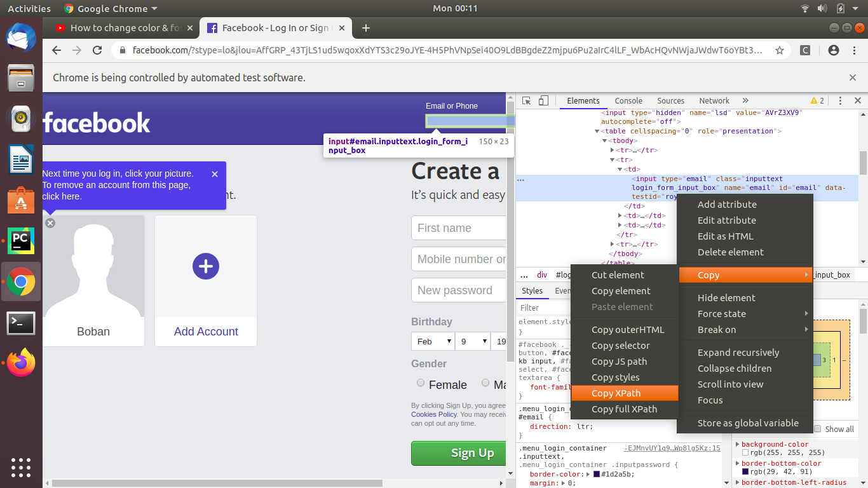The height and width of the screenshot is (488, 868).
Task: Select Hide element in context menu
Action: point(745,298)
